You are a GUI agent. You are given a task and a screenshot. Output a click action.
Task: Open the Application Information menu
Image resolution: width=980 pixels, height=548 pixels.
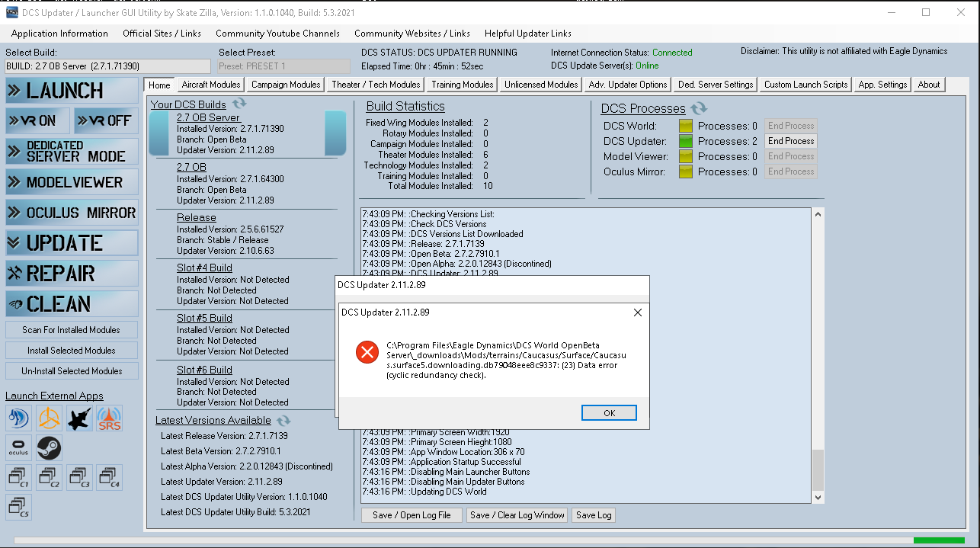point(59,34)
